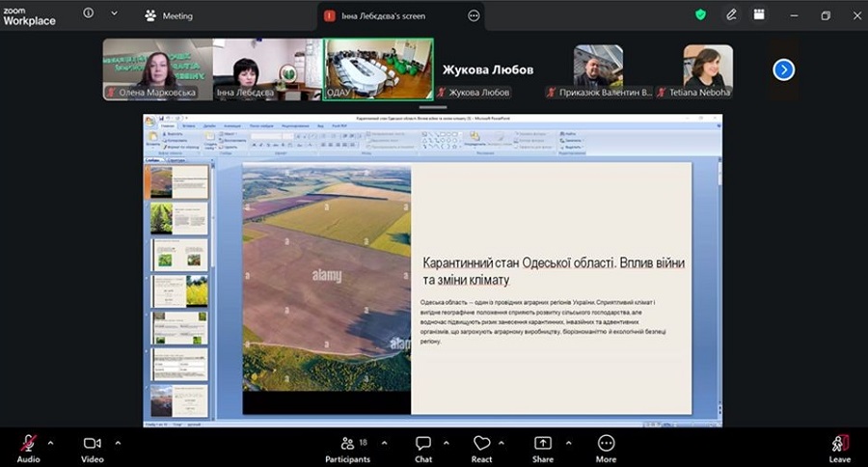Select the Дизайн ribbon tab in PowerPoint
The height and width of the screenshot is (467, 868).
pyautogui.click(x=209, y=125)
